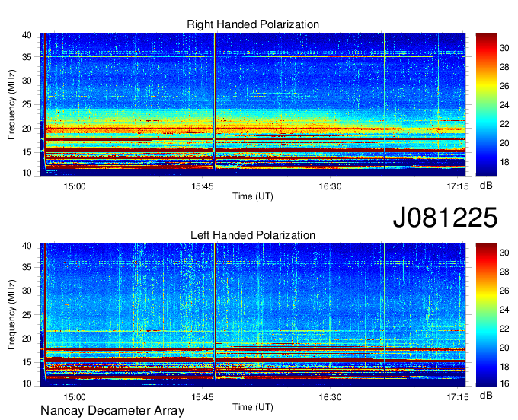Click the 17:15 time tick of Right Handed plot
Screen dimensions: 518x420
[458, 186]
